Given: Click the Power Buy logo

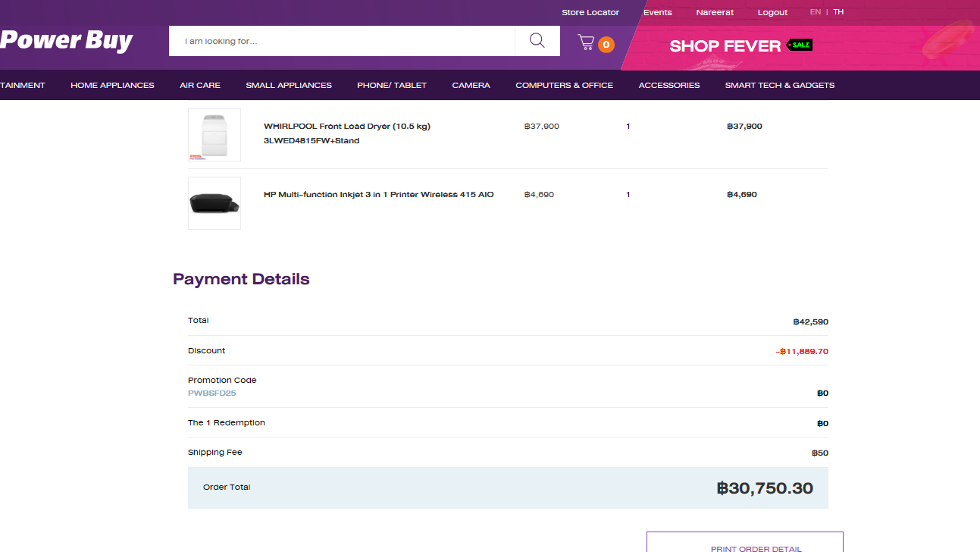Looking at the screenshot, I should point(67,41).
